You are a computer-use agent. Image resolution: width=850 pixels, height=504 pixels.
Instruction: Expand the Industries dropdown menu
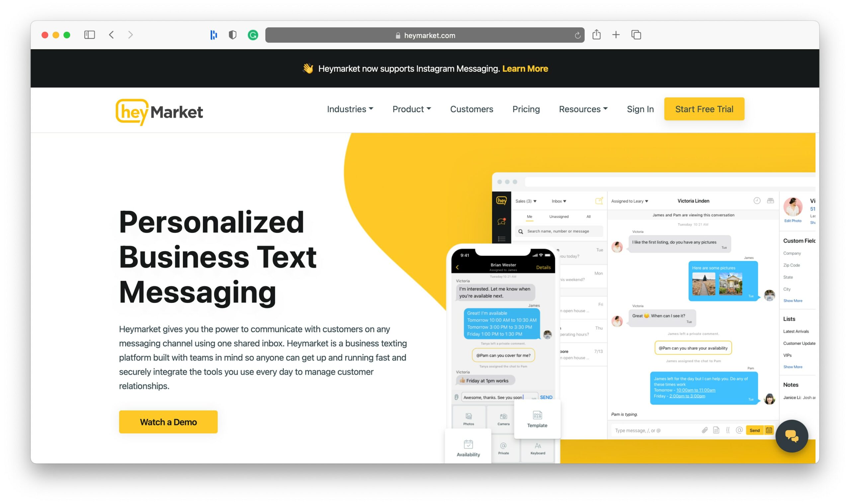pyautogui.click(x=349, y=109)
